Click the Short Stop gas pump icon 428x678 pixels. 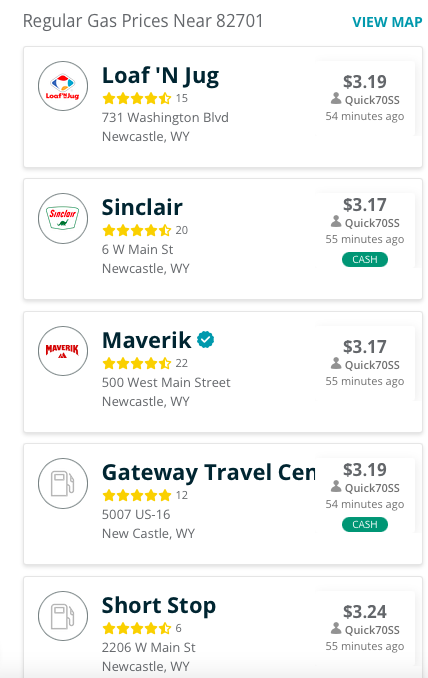(63, 616)
